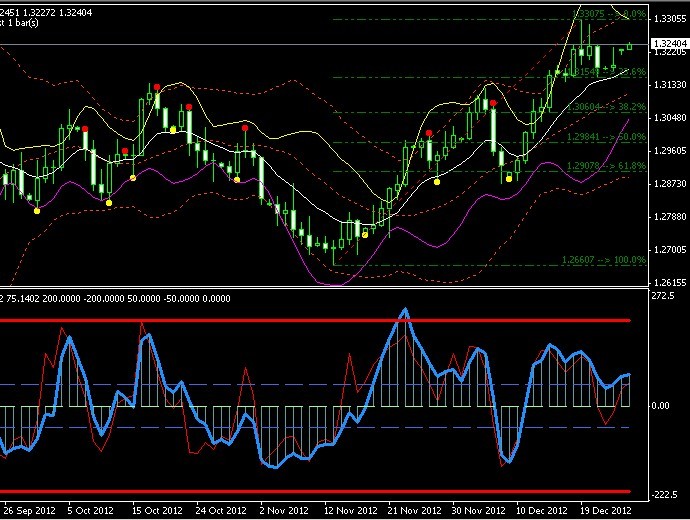The height and width of the screenshot is (520, 690).
Task: Click the 24 Oct 2012 date label
Action: pyautogui.click(x=221, y=510)
